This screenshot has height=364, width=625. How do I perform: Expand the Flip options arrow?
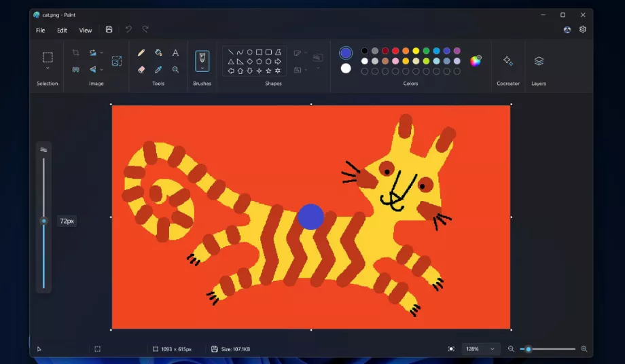pos(102,70)
